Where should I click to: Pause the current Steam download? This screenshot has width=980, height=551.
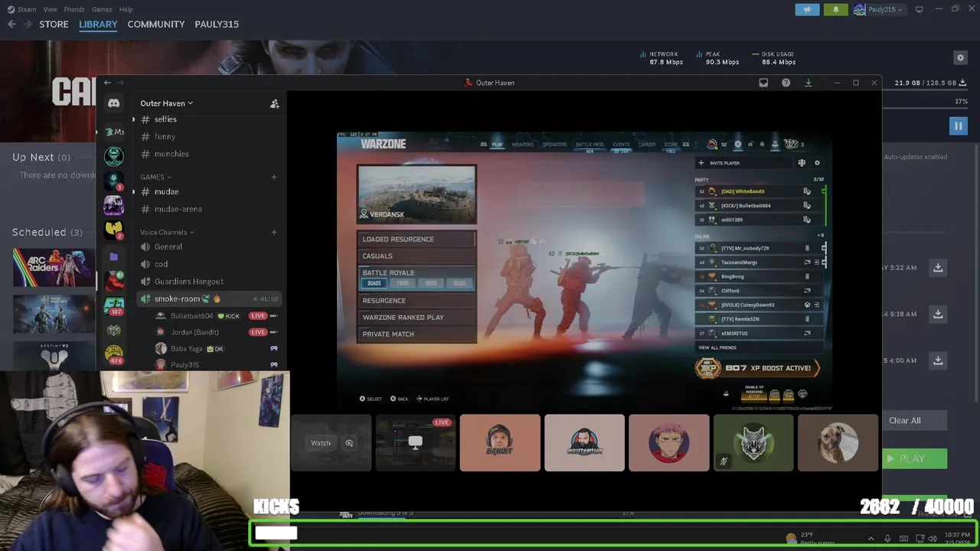tap(958, 126)
